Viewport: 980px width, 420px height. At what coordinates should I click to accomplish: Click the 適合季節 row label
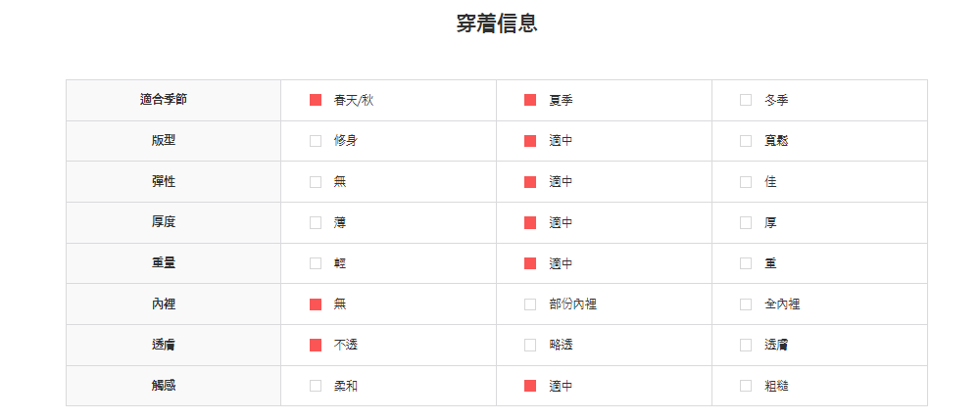coord(164,100)
